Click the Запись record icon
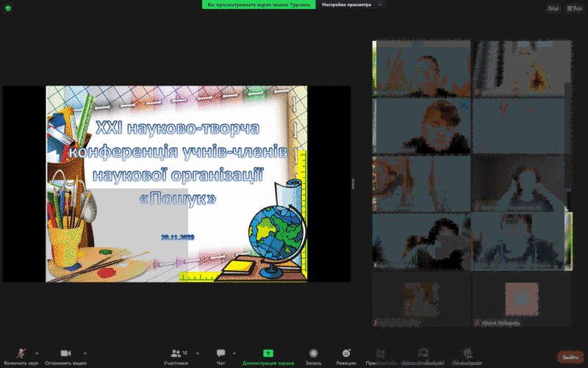The width and height of the screenshot is (588, 368). [314, 353]
